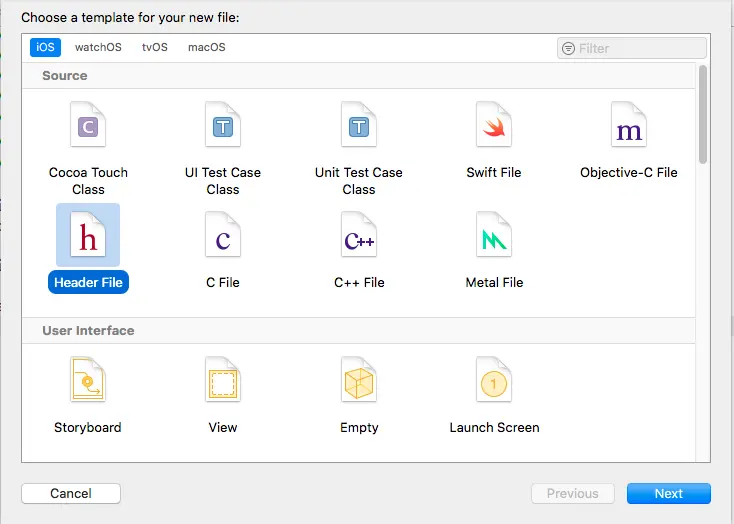Pick the C File template icon
734x524 pixels.
coord(223,235)
